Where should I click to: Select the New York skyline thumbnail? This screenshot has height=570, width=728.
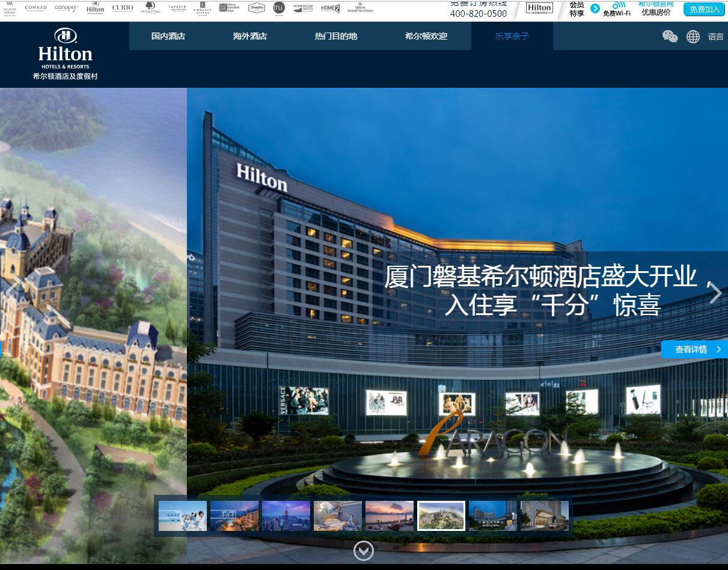point(286,516)
